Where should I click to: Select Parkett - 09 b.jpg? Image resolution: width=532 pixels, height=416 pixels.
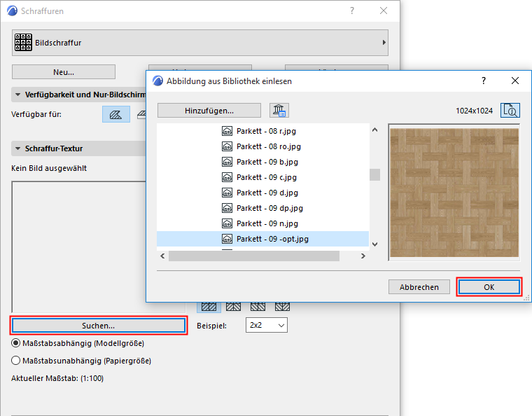(263, 162)
